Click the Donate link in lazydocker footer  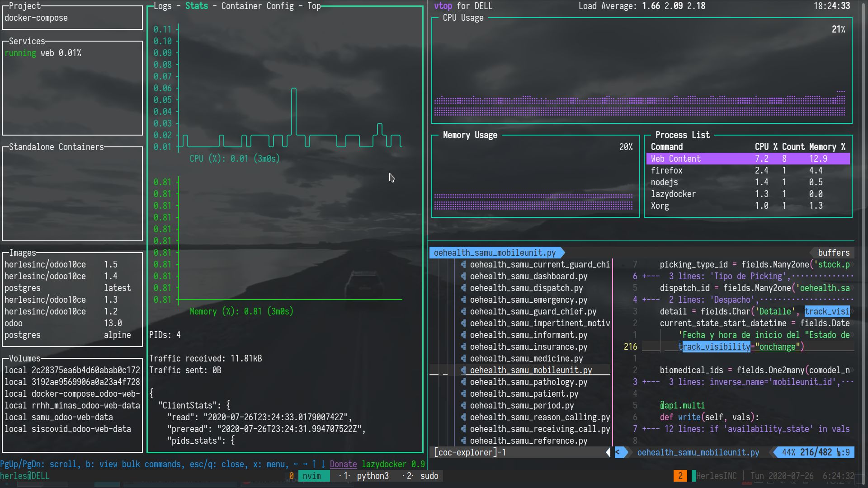tap(343, 465)
